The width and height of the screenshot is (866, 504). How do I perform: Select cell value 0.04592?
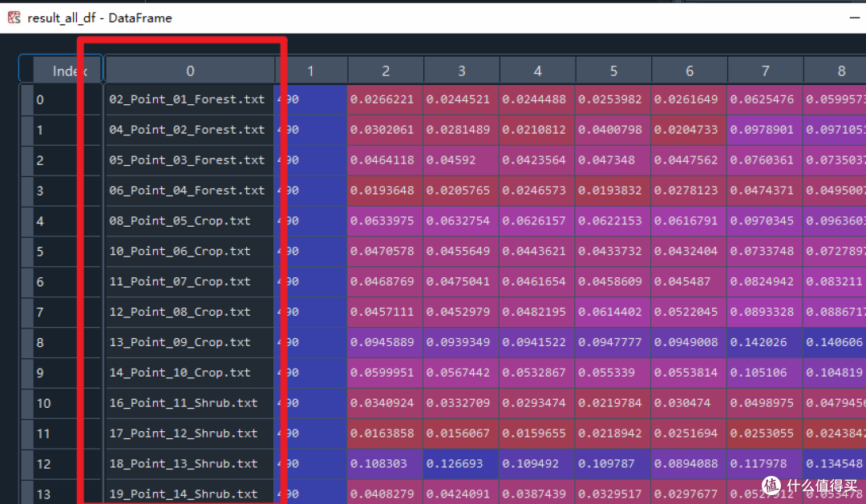pos(462,160)
